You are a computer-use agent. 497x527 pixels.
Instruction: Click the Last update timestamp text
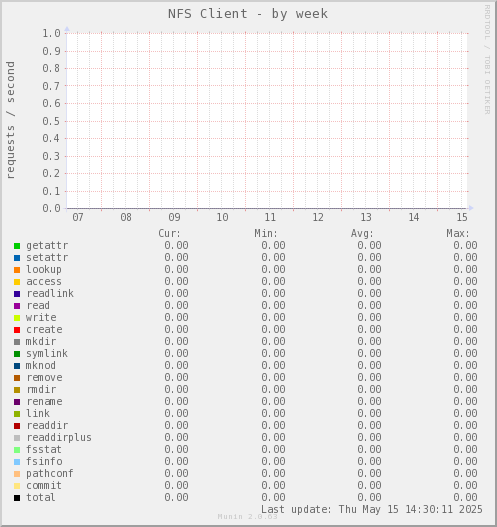(x=372, y=510)
